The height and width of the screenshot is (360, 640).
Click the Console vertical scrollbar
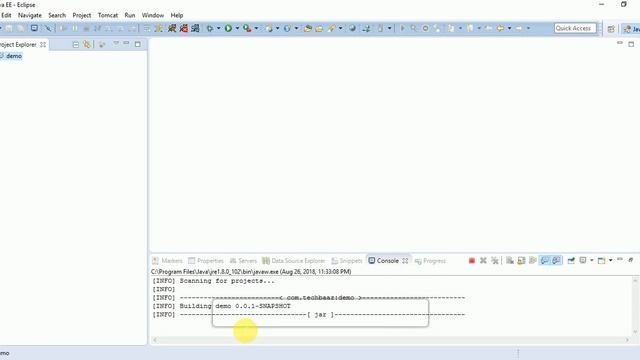(x=635, y=306)
